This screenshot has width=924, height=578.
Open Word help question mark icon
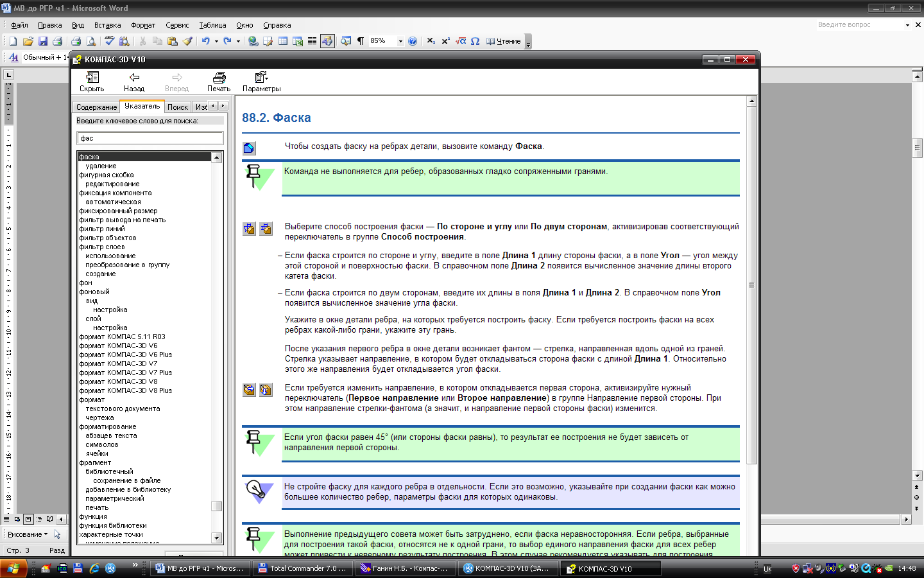(413, 41)
